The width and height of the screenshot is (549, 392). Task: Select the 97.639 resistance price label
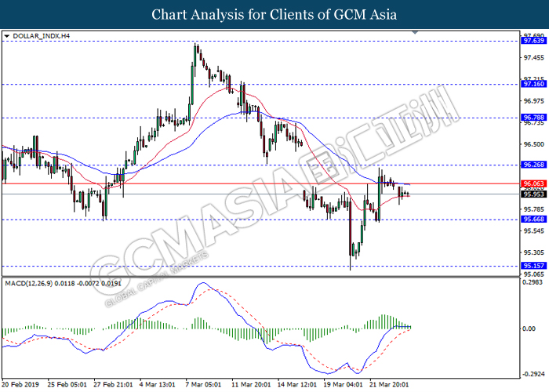tap(533, 41)
